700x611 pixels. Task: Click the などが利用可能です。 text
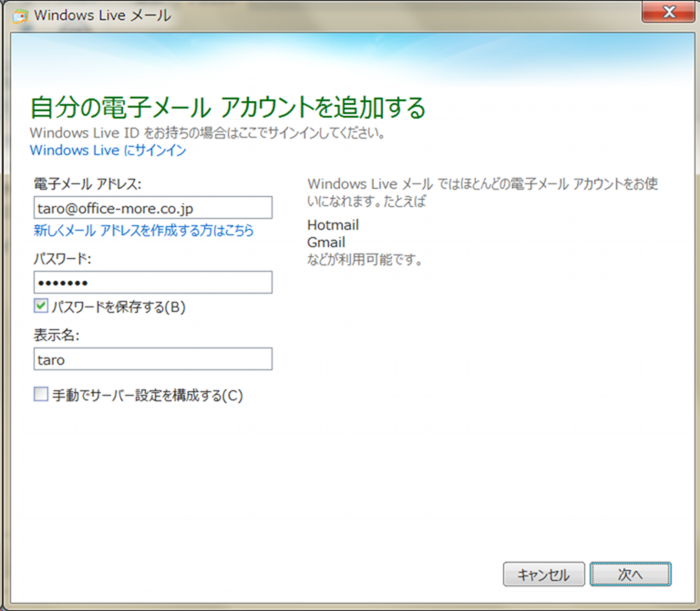pos(365,259)
